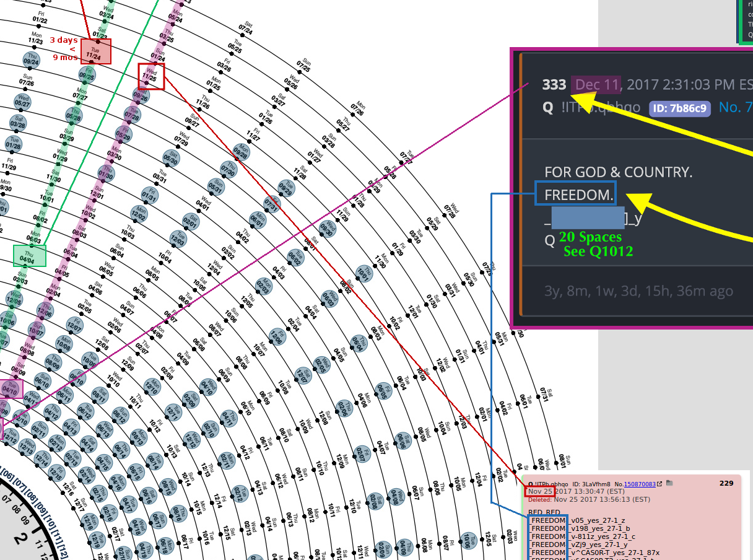
Task: Click the folder icon in post 229
Action: click(x=669, y=483)
